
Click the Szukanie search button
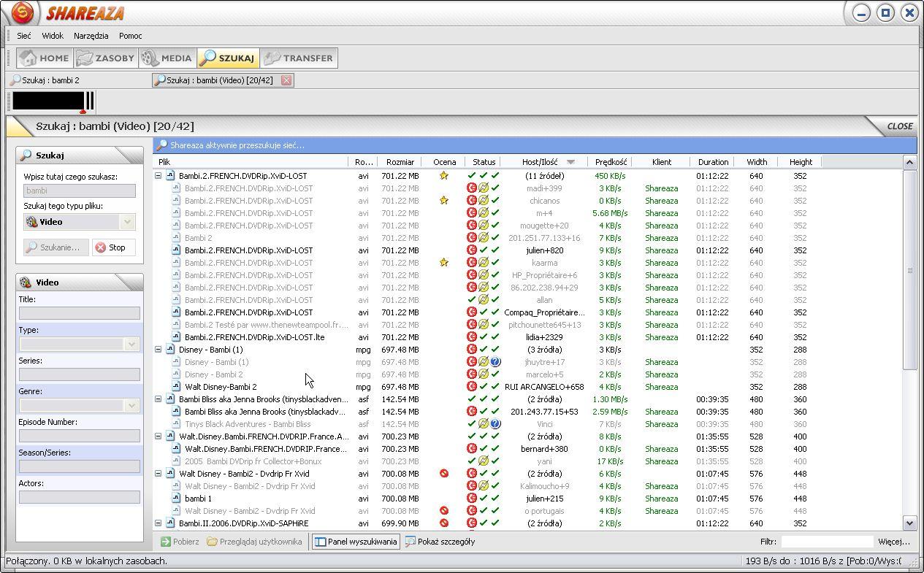[x=56, y=247]
